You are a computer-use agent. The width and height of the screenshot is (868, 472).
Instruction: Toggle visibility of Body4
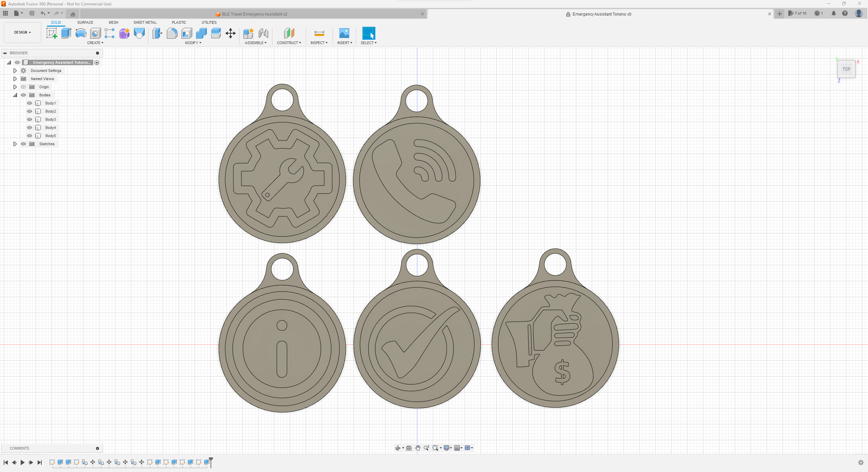pyautogui.click(x=29, y=128)
